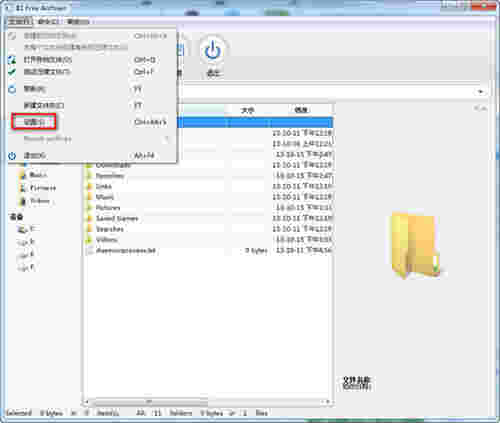This screenshot has height=423, width=500.
Task: Click the Videos icon in the left sidebar
Action: point(23,201)
